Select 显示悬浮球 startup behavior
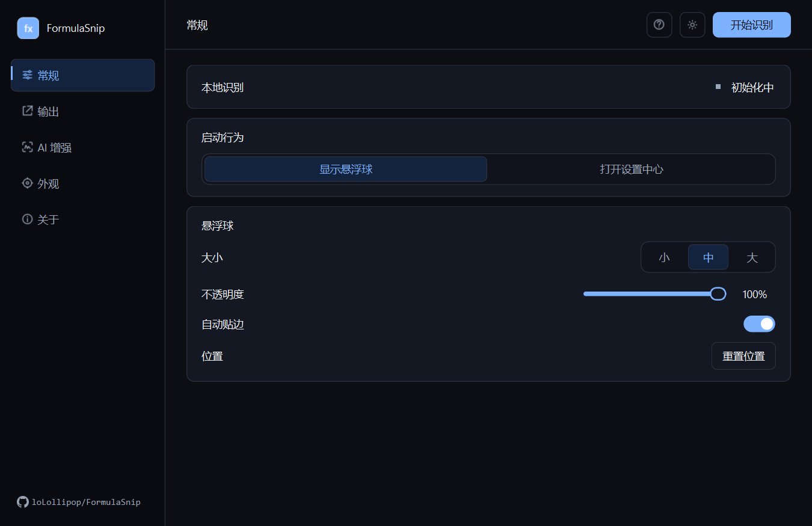This screenshot has width=812, height=526. point(346,169)
